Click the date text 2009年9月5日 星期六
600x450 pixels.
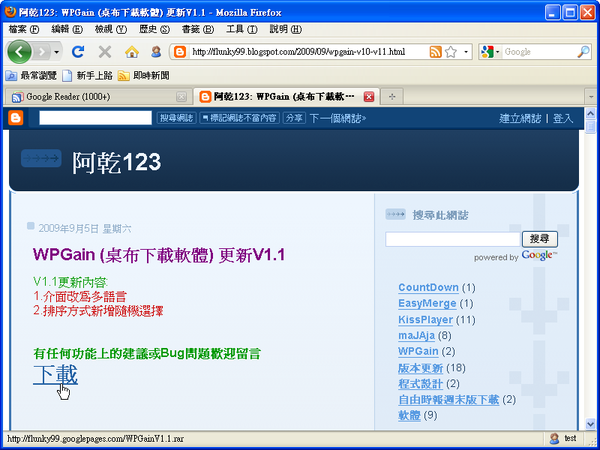[85, 229]
